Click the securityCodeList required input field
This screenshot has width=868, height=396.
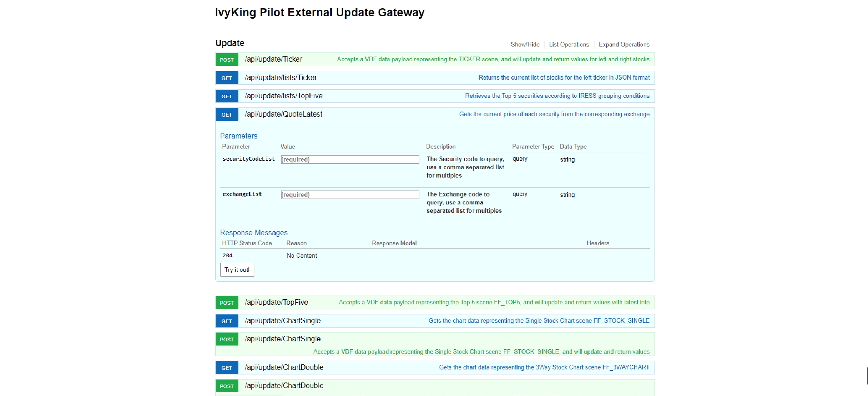tap(350, 159)
